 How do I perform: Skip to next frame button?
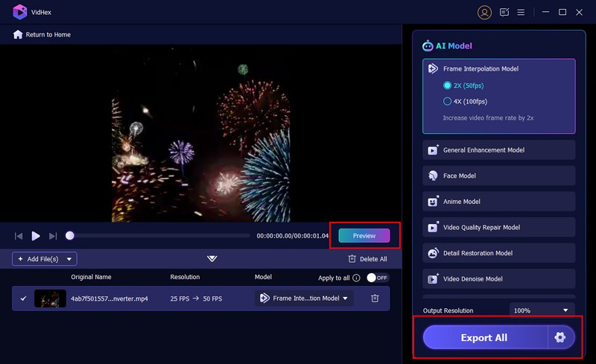point(53,236)
